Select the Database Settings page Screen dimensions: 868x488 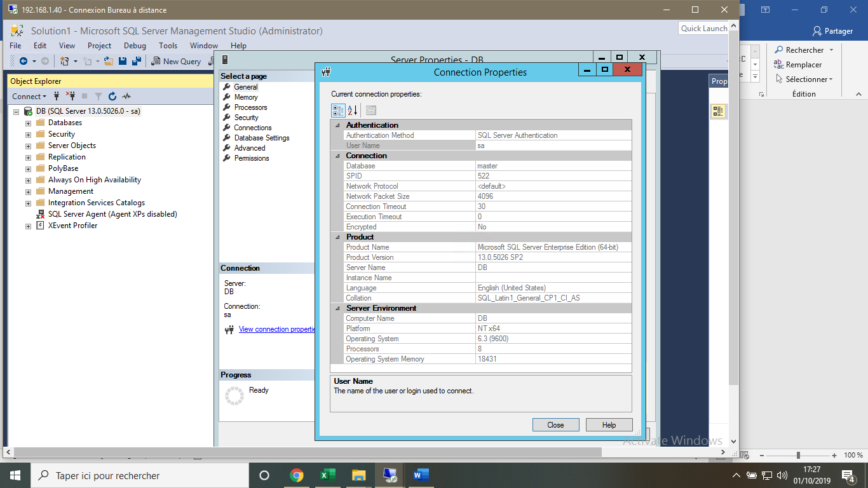point(262,138)
